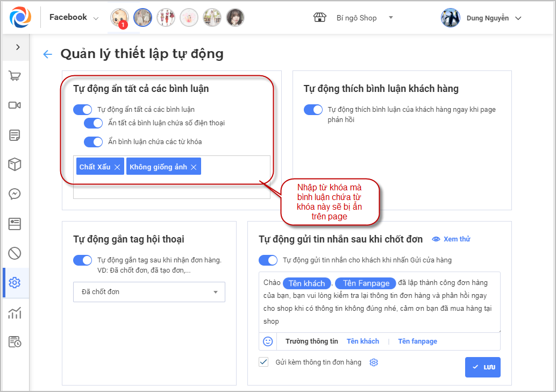Screen dimensions: 556x392
Task: Open the settings gear sidebar icon
Action: (15, 283)
